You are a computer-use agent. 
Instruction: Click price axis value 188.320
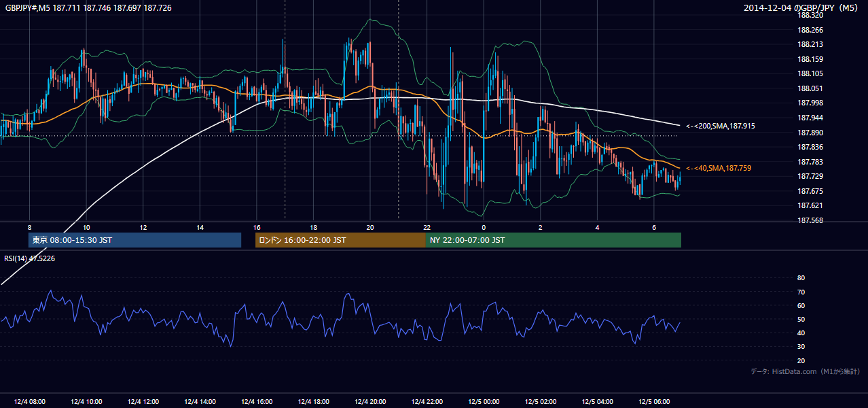pyautogui.click(x=810, y=15)
